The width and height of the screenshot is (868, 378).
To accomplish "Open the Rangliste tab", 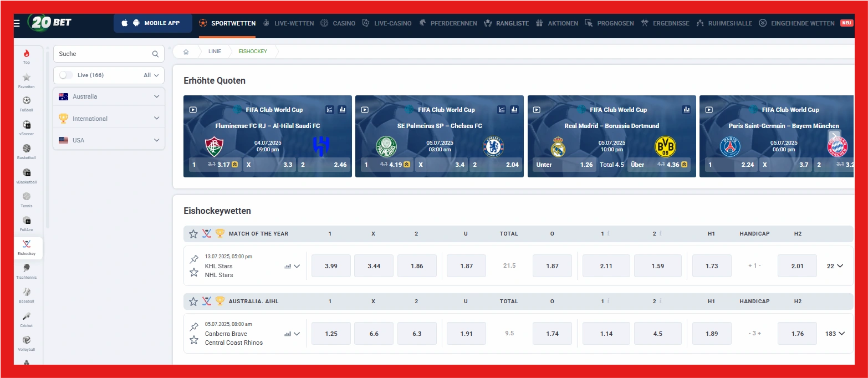I will 507,23.
